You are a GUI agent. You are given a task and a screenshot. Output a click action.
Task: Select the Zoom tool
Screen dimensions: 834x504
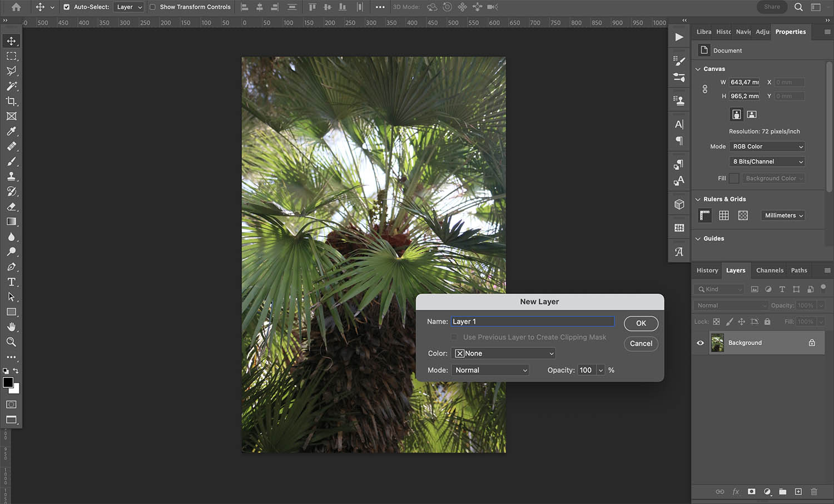point(11,342)
